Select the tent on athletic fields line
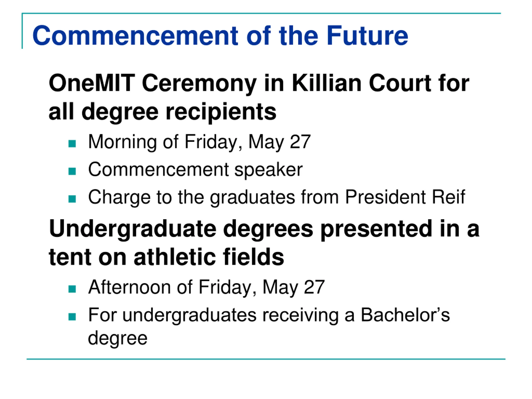The height and width of the screenshot is (399, 532). click(x=166, y=257)
